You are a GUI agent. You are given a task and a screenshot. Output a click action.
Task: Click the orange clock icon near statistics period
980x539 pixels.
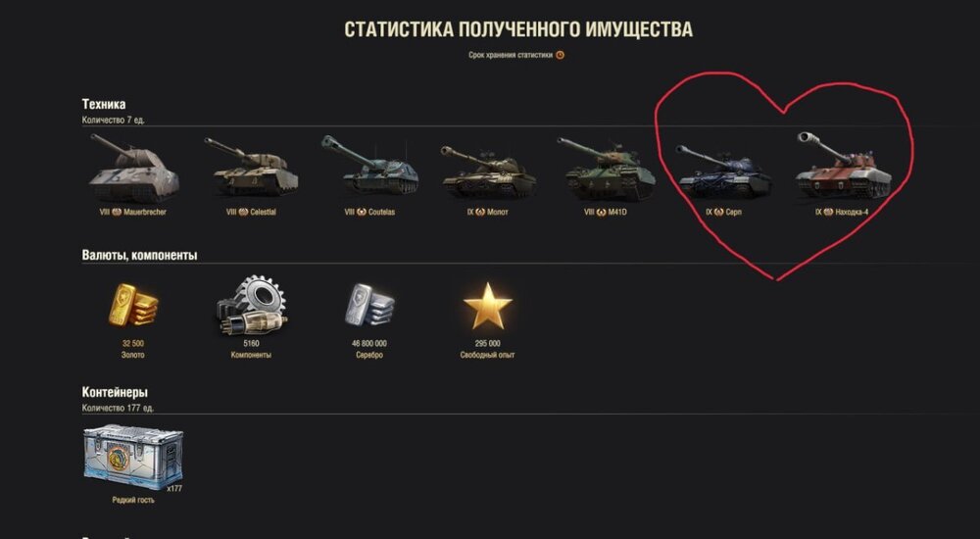pyautogui.click(x=560, y=55)
